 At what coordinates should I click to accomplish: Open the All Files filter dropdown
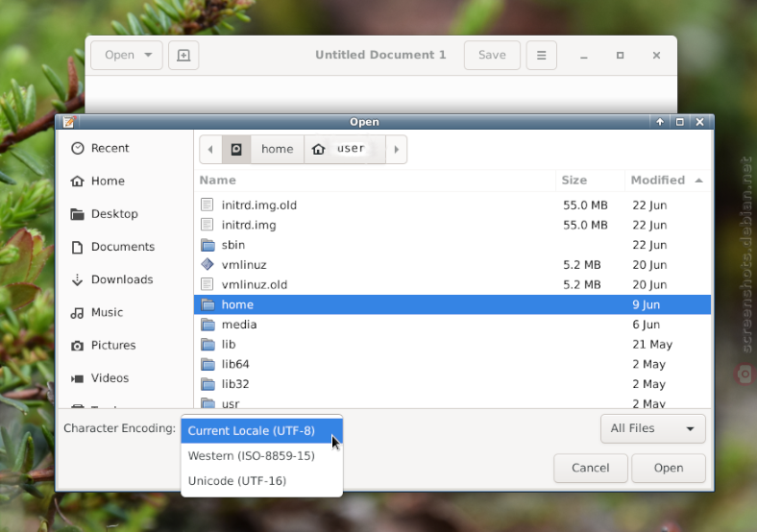point(652,428)
